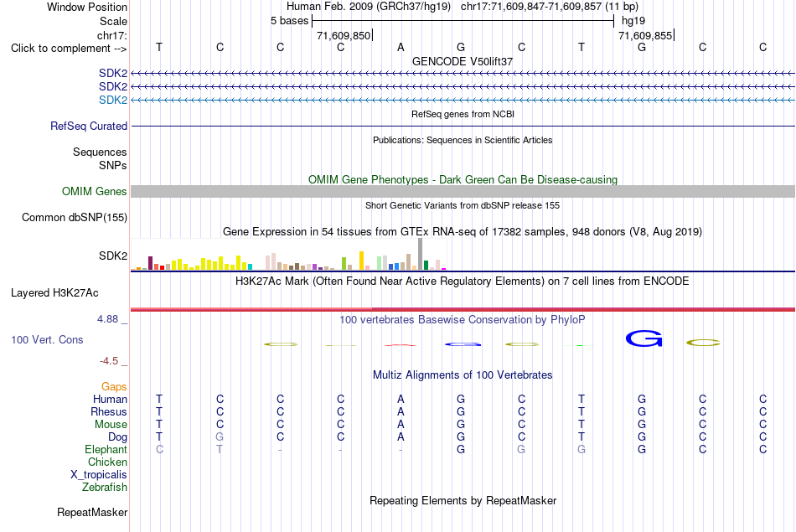Image resolution: width=796 pixels, height=532 pixels.
Task: Open the Common dbSNP(155) track label
Action: click(x=74, y=217)
